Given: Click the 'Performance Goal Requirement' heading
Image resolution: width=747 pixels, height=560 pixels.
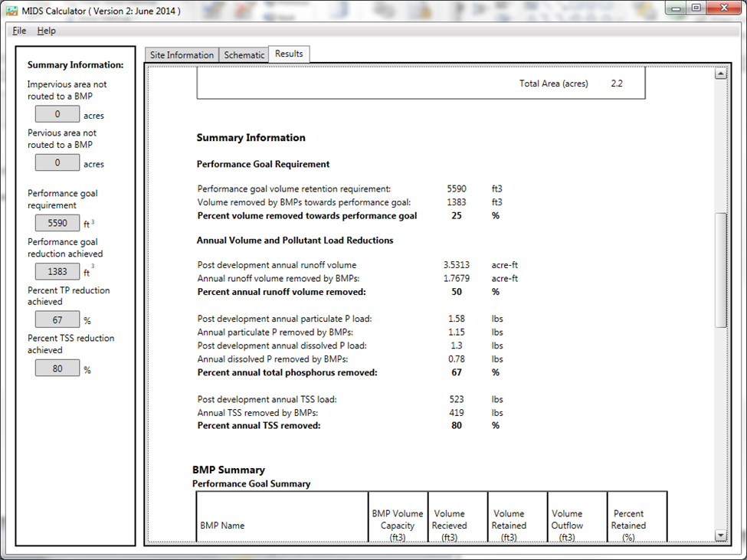Looking at the screenshot, I should point(263,164).
